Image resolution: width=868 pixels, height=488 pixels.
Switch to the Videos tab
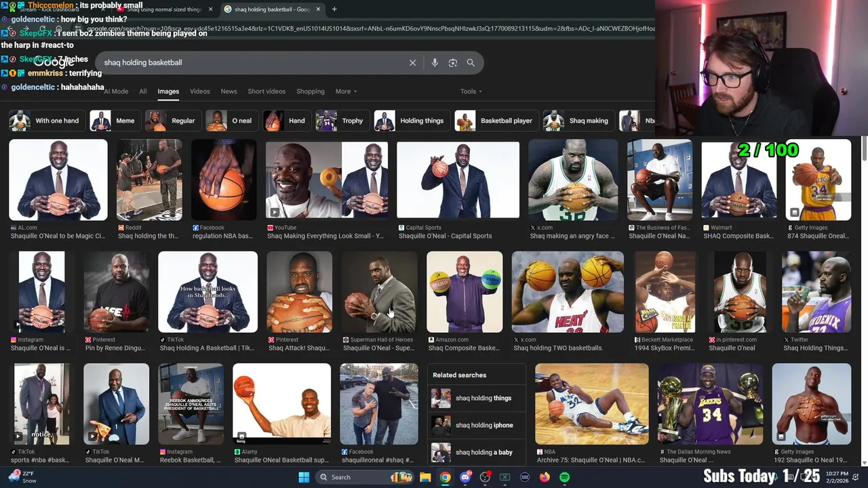tap(200, 91)
